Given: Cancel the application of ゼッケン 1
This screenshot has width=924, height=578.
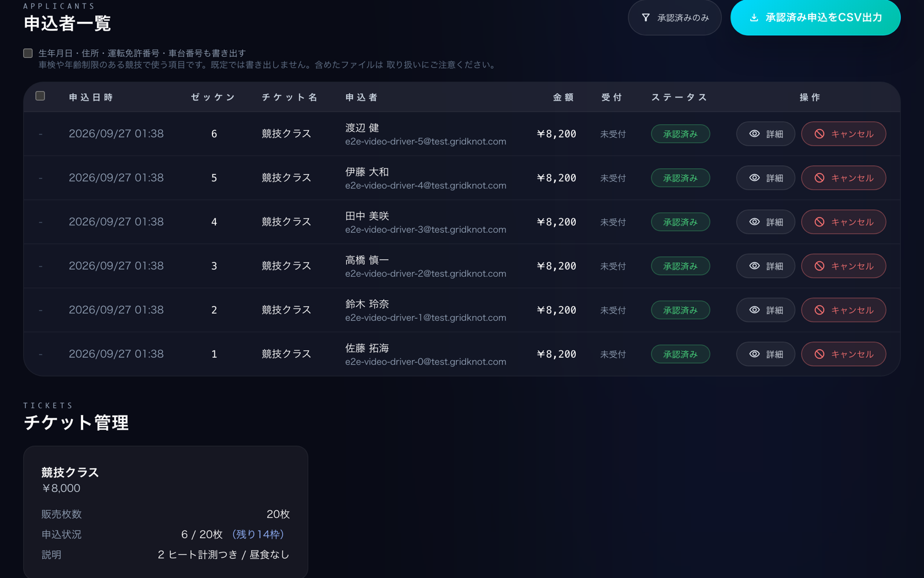Looking at the screenshot, I should [x=844, y=354].
